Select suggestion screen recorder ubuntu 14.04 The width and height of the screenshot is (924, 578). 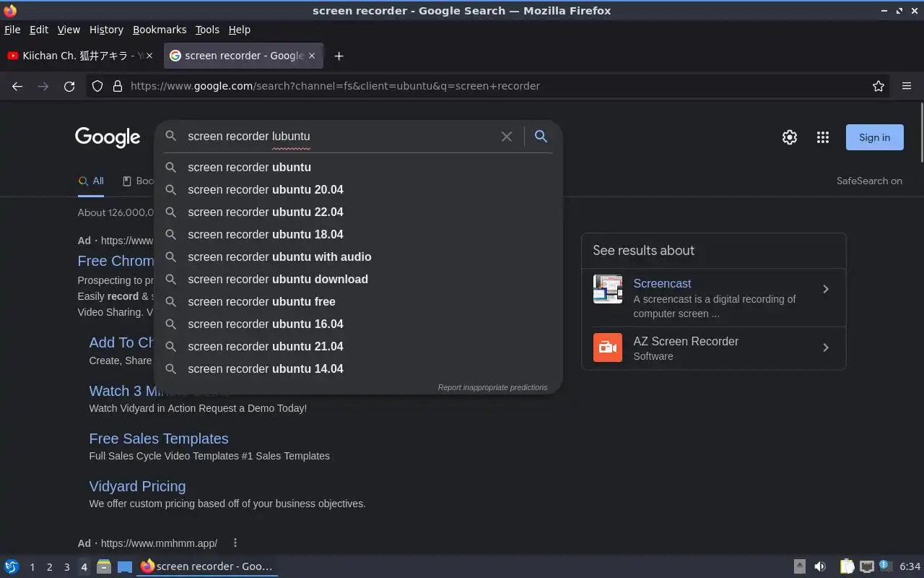358,368
